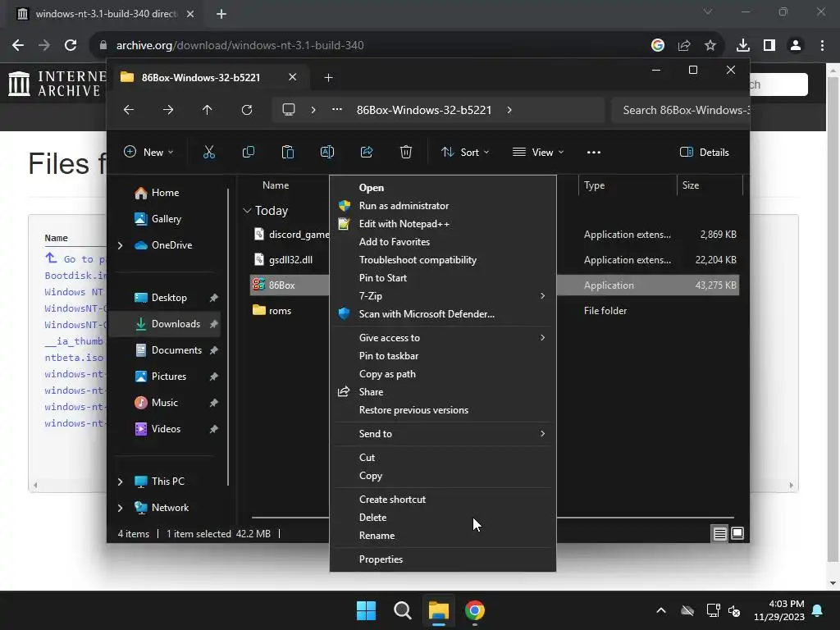Switch to large thumbnails view icon in status bar
Image resolution: width=840 pixels, height=630 pixels.
[737, 533]
